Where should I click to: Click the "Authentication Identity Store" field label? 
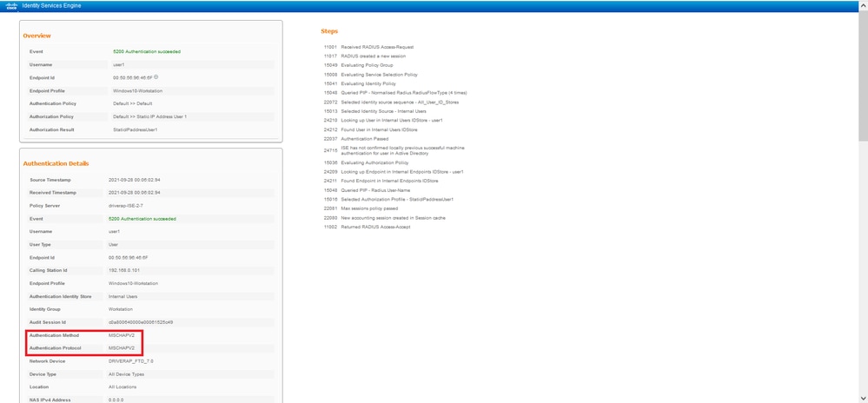click(60, 296)
